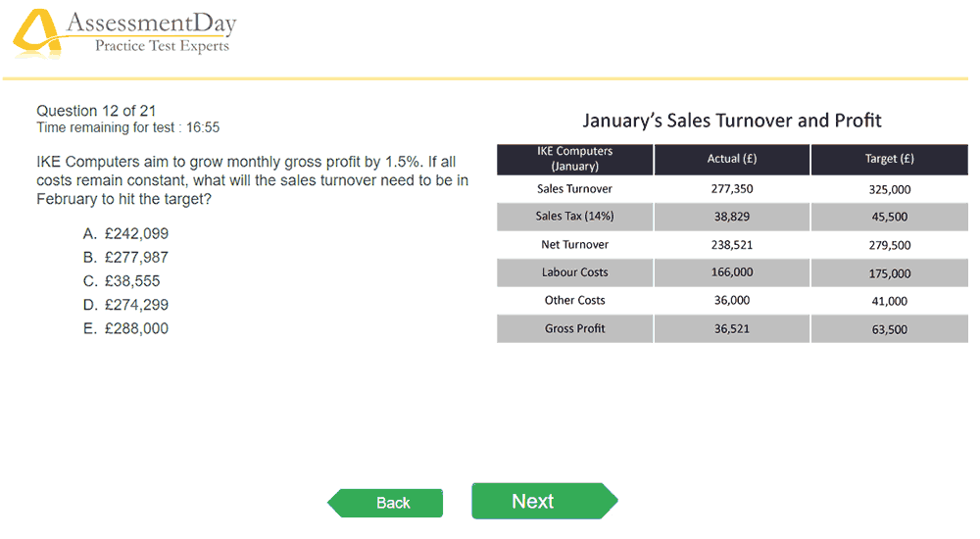Click the Target (£) column header
Image resolution: width=980 pixels, height=539 pixels.
coord(890,160)
